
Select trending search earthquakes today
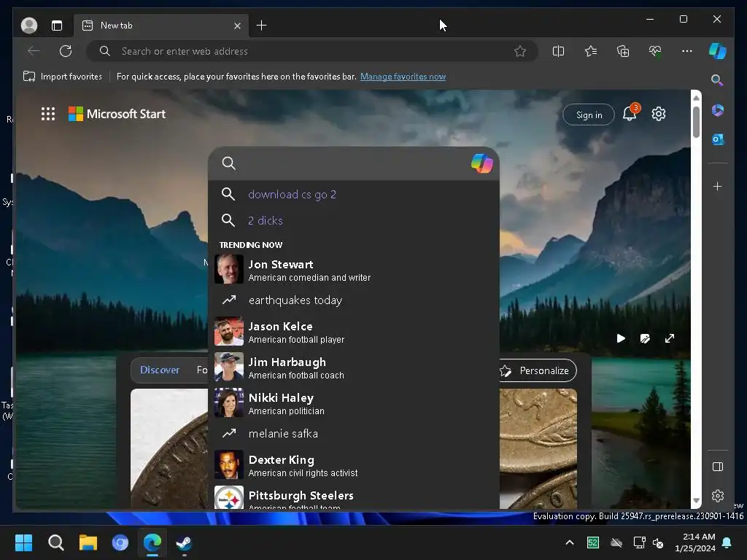click(x=354, y=300)
